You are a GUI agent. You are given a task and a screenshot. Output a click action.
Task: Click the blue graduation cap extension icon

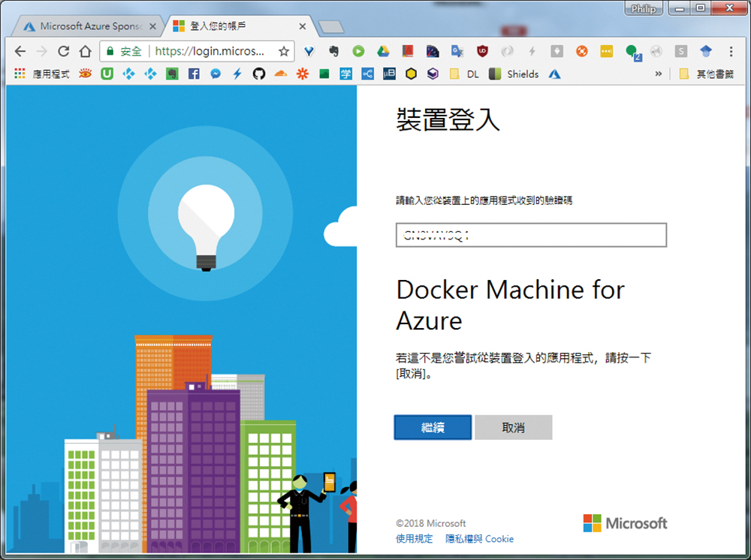click(x=705, y=51)
